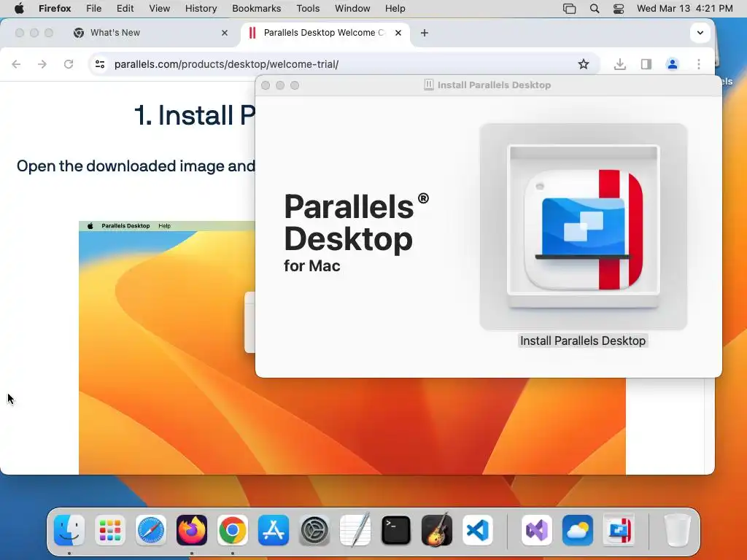Open Launchpad from the Dock

(x=110, y=530)
